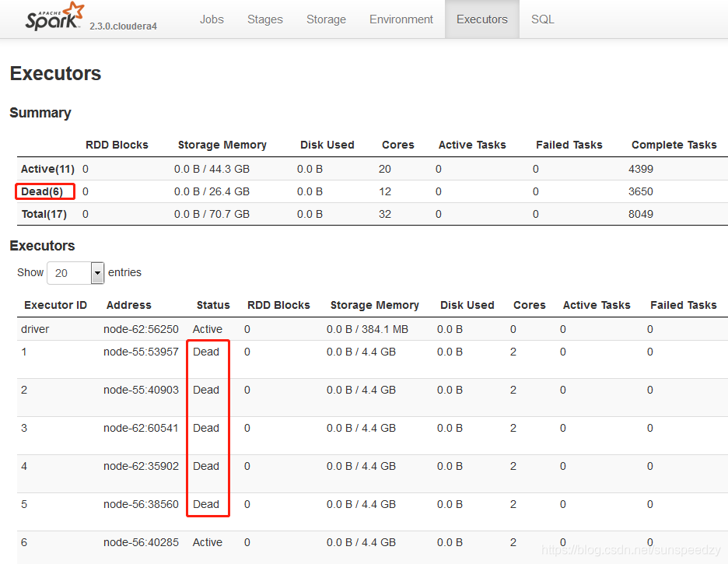Click Dead status of executor 3
This screenshot has height=564, width=728.
tap(205, 428)
